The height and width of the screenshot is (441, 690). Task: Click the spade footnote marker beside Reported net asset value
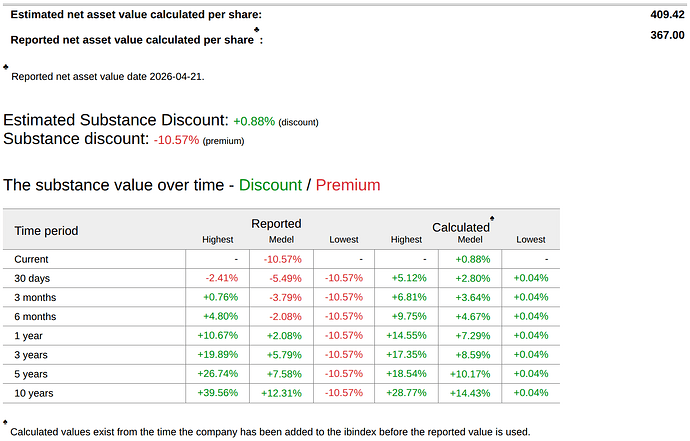(x=257, y=29)
